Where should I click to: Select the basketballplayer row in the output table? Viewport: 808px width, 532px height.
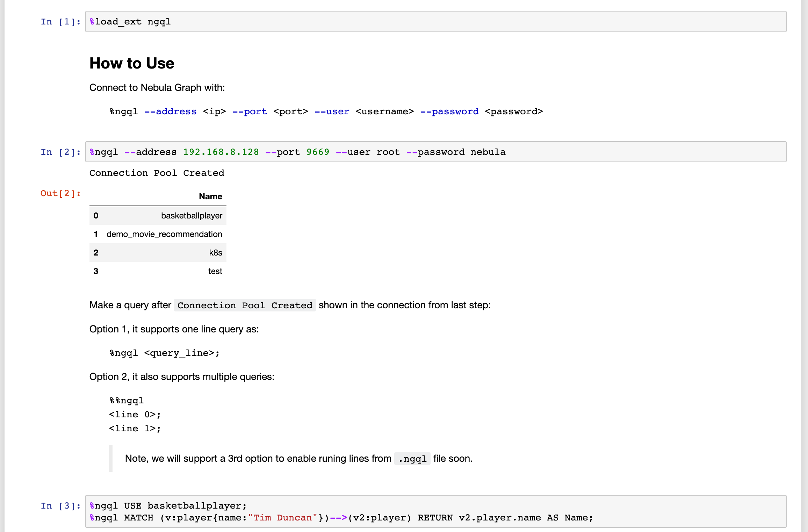(x=192, y=216)
